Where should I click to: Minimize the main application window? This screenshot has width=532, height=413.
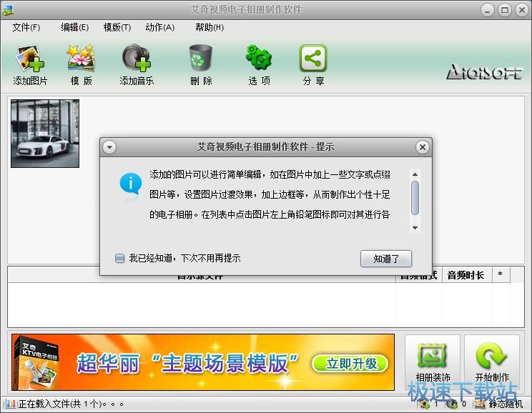coord(487,10)
